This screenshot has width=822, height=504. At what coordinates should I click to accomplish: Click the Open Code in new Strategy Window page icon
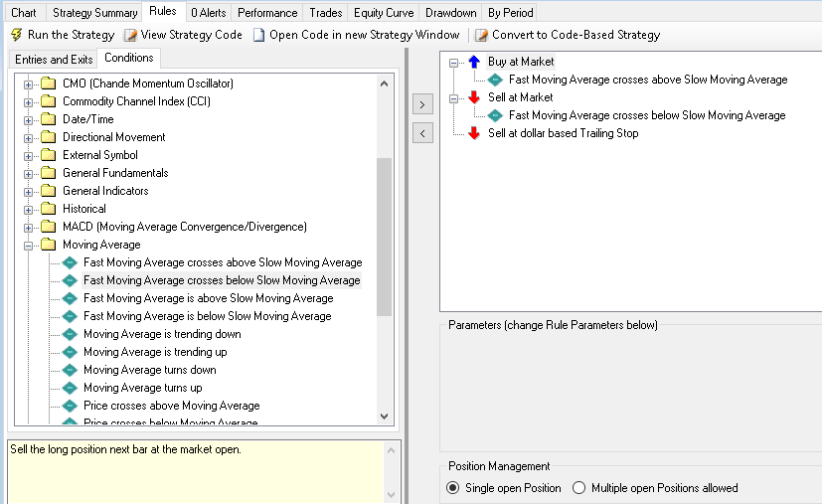(x=259, y=35)
